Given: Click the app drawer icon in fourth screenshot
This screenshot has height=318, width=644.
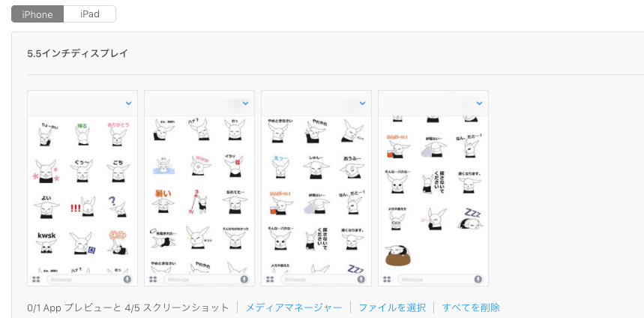Looking at the screenshot, I should [x=387, y=280].
